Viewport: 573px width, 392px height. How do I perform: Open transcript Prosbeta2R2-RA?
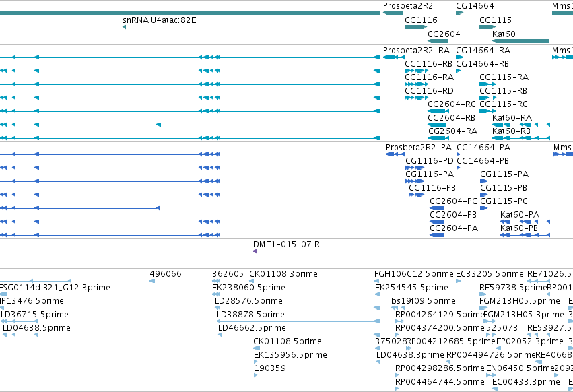(416, 51)
